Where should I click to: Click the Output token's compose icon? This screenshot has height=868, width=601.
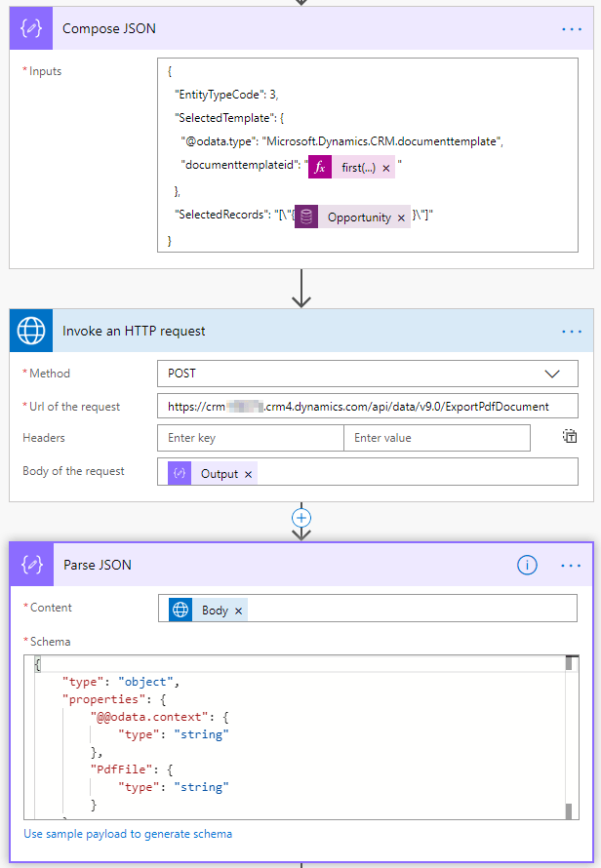coord(180,473)
